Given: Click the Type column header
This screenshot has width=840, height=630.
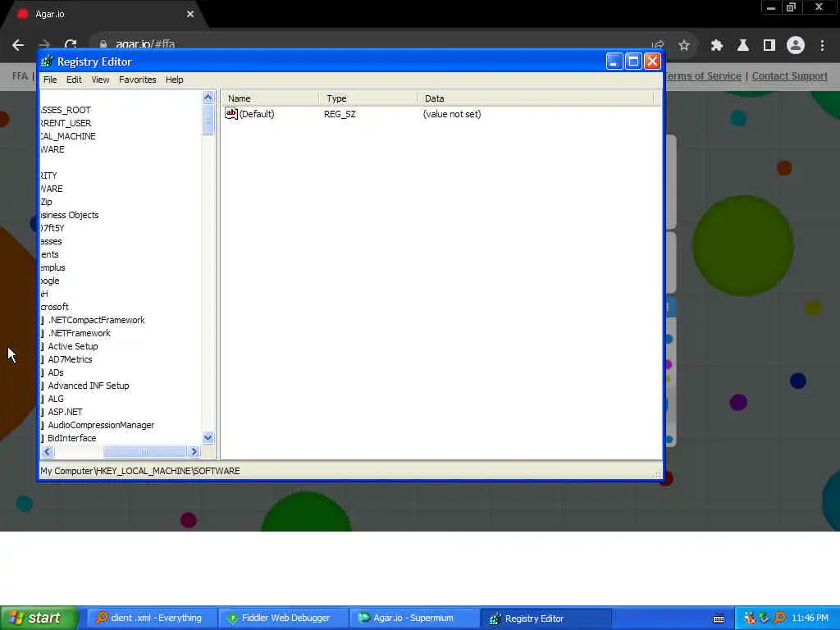Looking at the screenshot, I should pos(367,98).
